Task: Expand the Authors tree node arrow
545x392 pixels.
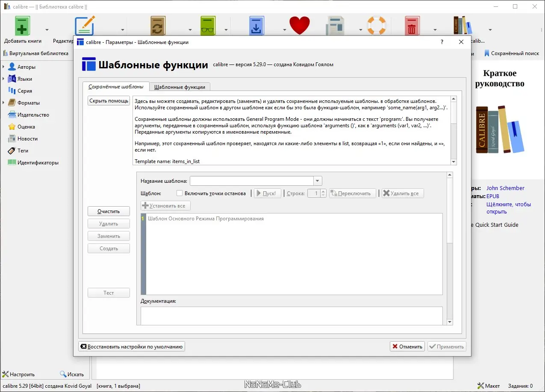Action: (3, 67)
